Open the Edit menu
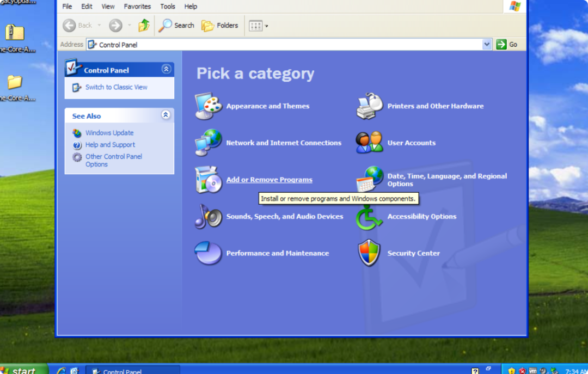The image size is (588, 374). [87, 7]
